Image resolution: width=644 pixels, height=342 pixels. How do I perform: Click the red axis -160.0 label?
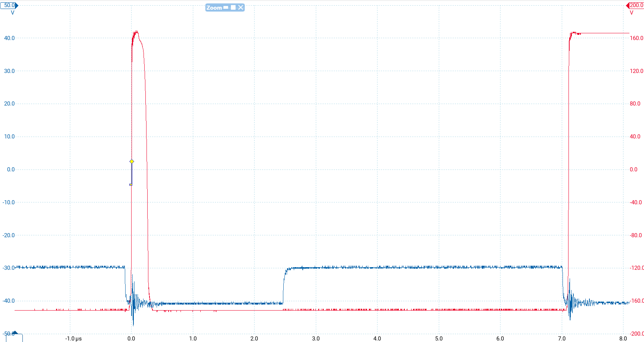tap(637, 301)
